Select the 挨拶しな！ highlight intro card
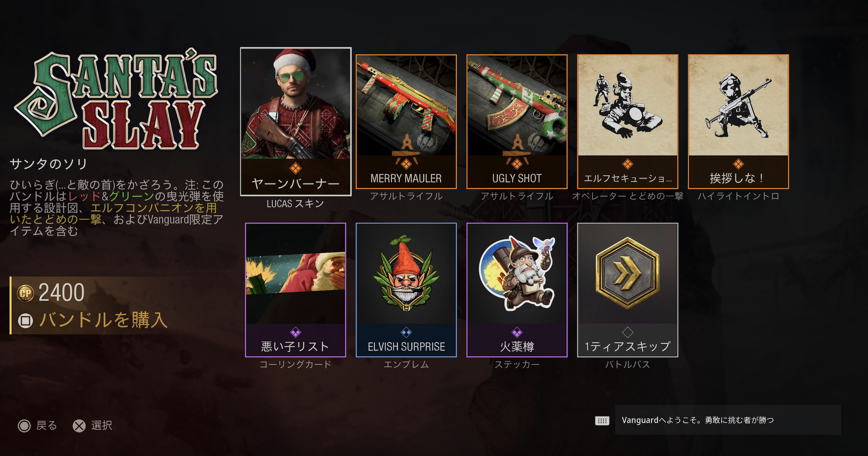Viewport: 868px width, 456px height. tap(738, 121)
